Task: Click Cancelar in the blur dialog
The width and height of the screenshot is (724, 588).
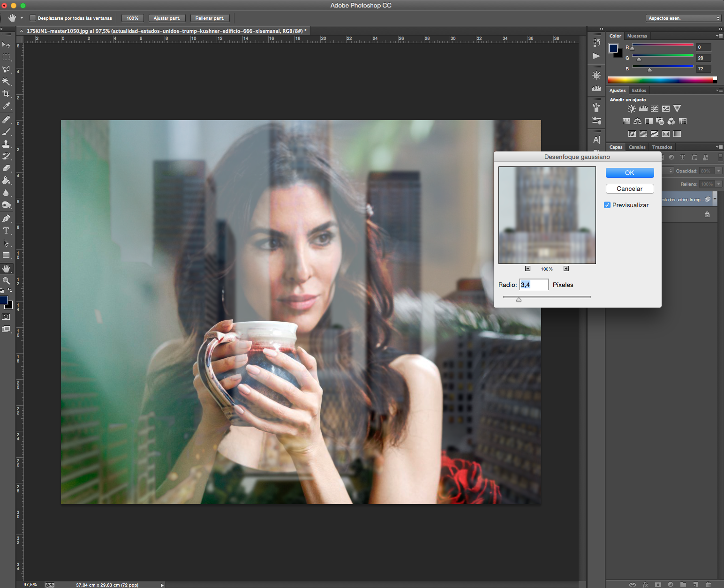Action: 630,188
